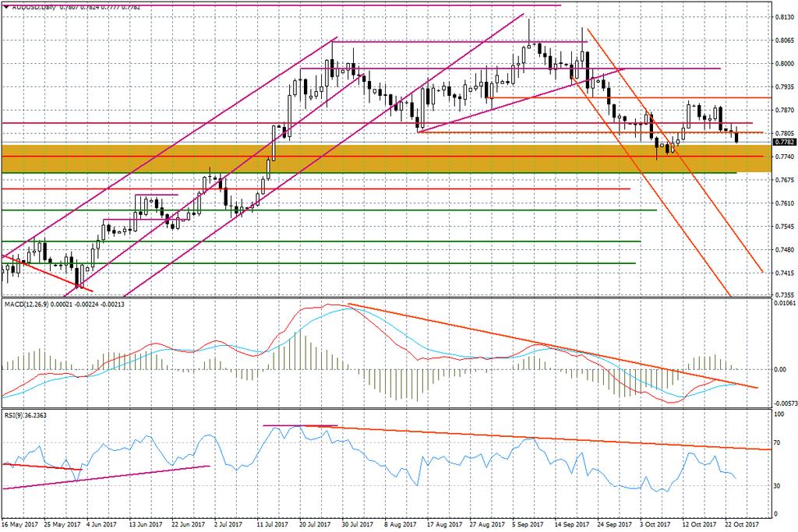Click the 27 Aug 2017 date label

tap(487, 524)
